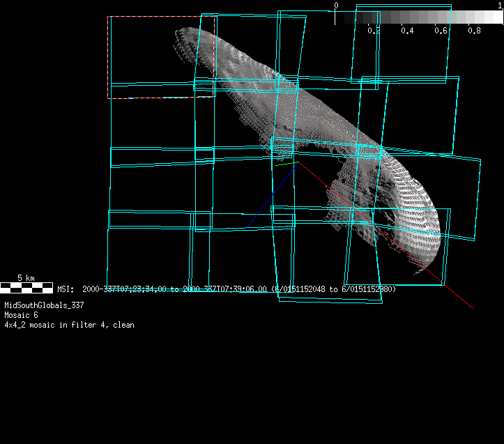Click the "4x4_2 mosaic in filter 4, clean" caption

(69, 325)
